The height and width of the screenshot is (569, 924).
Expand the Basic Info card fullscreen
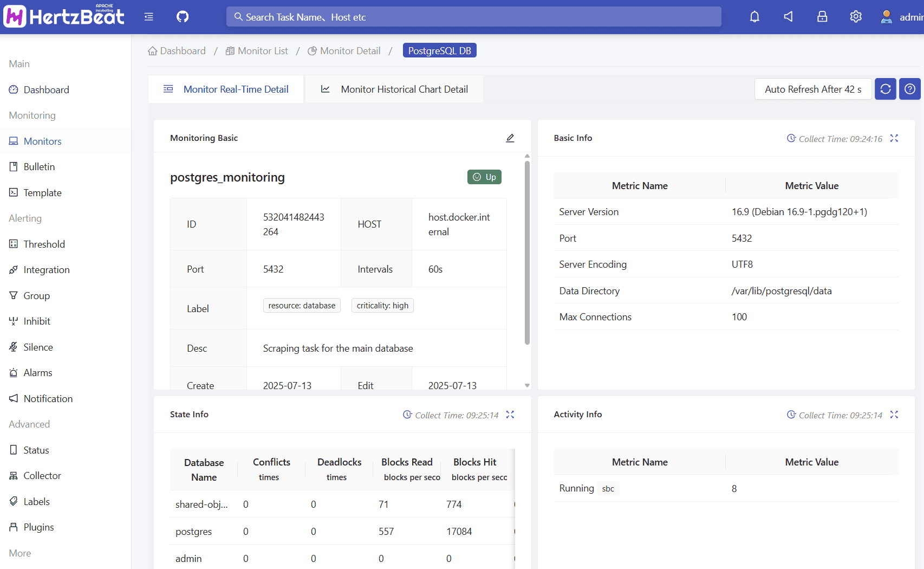pyautogui.click(x=894, y=138)
